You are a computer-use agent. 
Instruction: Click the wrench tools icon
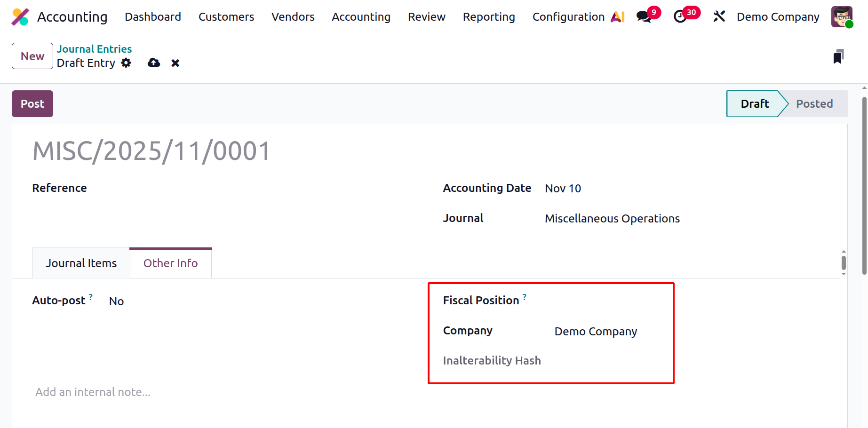[719, 17]
